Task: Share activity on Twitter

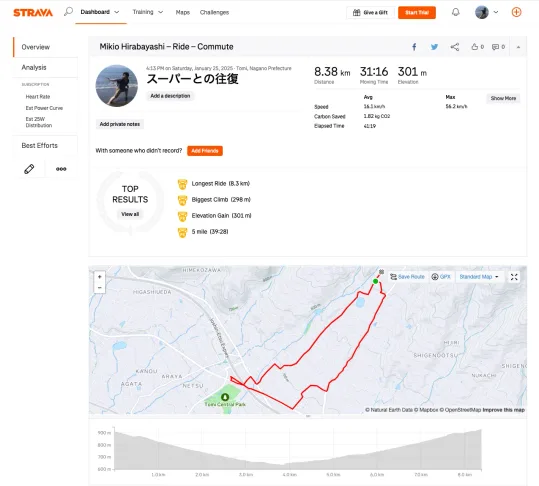Action: 434,47
